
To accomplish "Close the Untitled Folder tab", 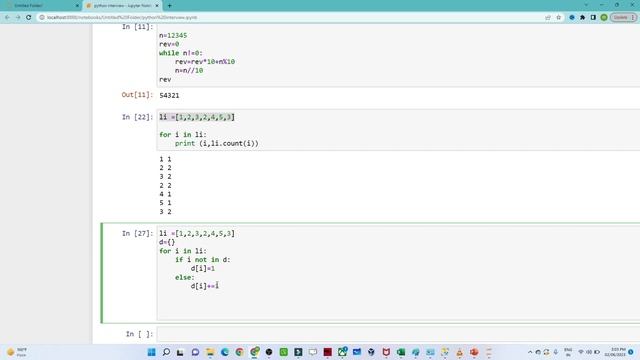I will click(77, 6).
